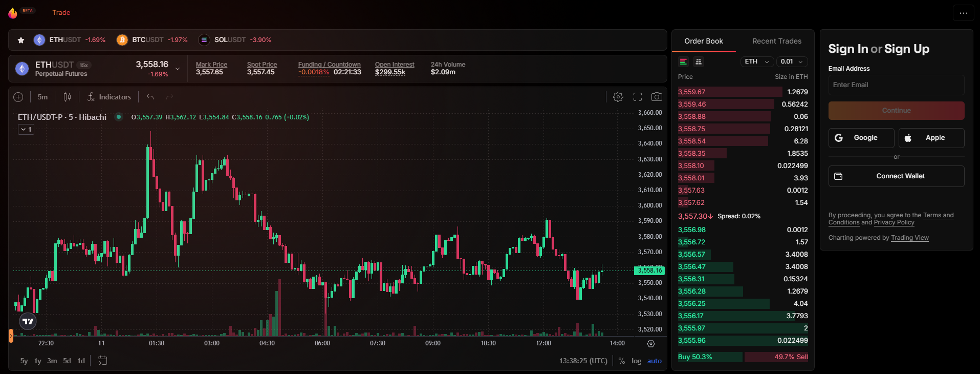Open the Indicators menu
This screenshot has height=374, width=980.
click(x=109, y=97)
